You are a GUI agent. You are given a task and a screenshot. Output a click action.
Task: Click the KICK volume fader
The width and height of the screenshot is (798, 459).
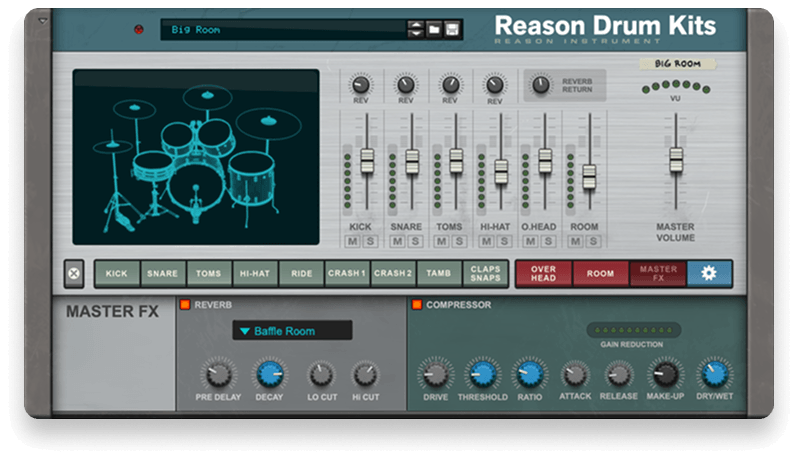(367, 161)
